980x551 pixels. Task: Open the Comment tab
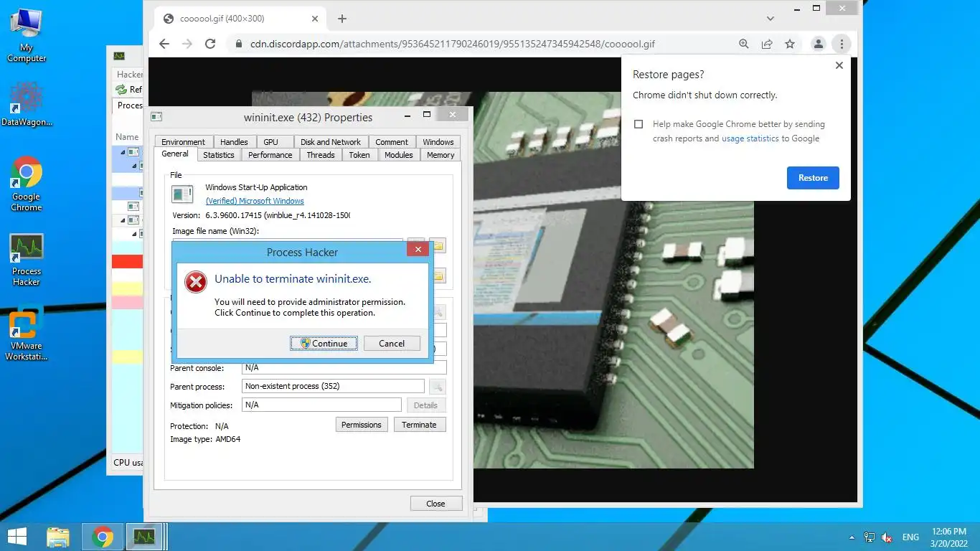(392, 142)
